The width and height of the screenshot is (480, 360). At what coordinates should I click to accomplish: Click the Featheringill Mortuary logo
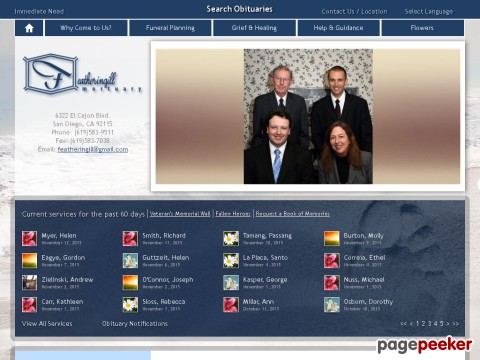(83, 74)
